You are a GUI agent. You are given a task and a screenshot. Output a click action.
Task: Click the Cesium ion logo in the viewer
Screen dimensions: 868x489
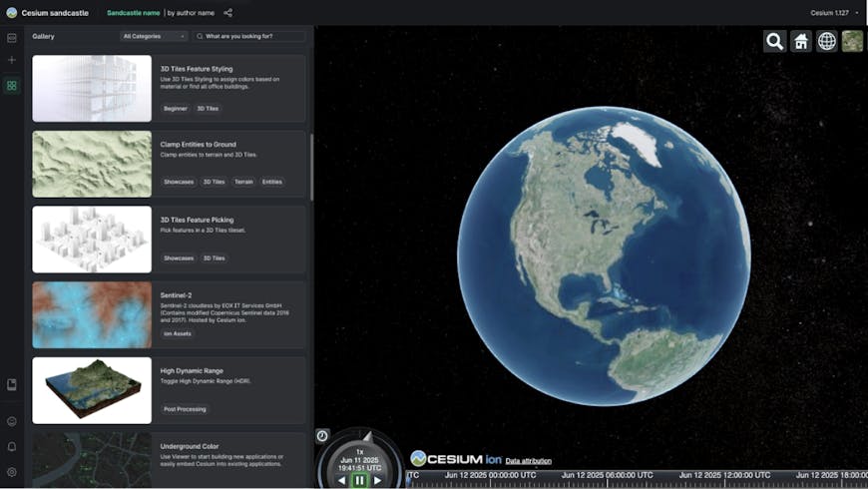pyautogui.click(x=456, y=458)
